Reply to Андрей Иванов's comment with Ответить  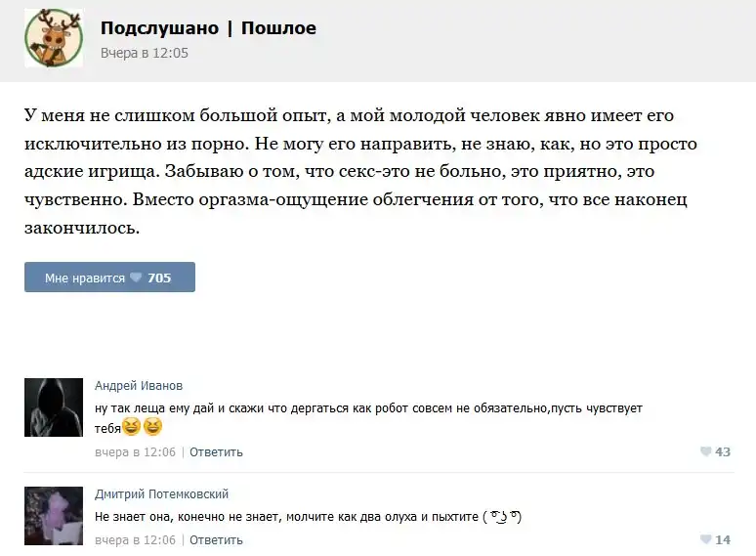(216, 451)
